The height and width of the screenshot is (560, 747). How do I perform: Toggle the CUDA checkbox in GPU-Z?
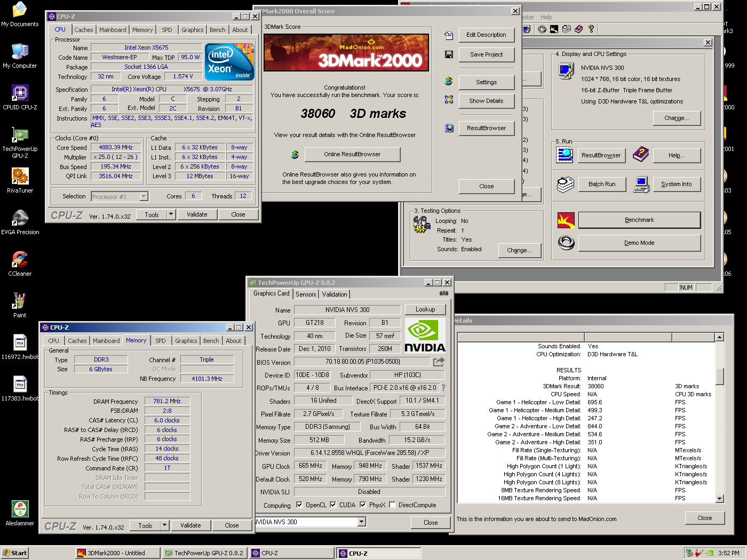click(333, 505)
